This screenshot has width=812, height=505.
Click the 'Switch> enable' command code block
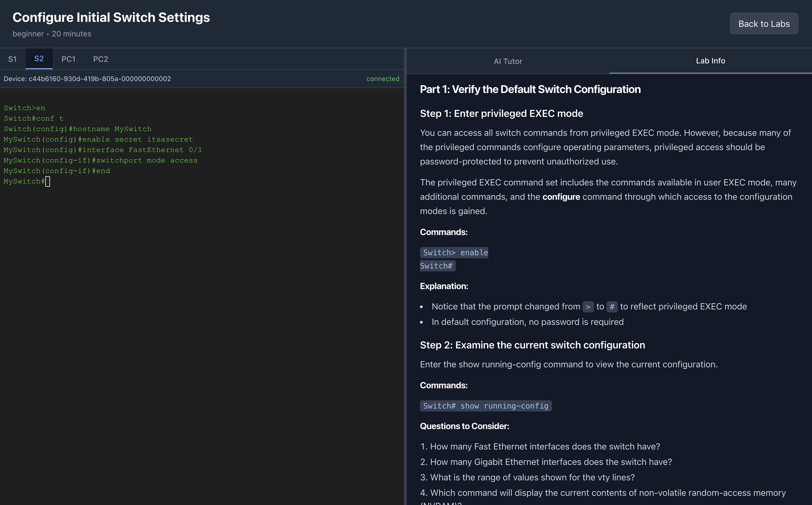(455, 252)
